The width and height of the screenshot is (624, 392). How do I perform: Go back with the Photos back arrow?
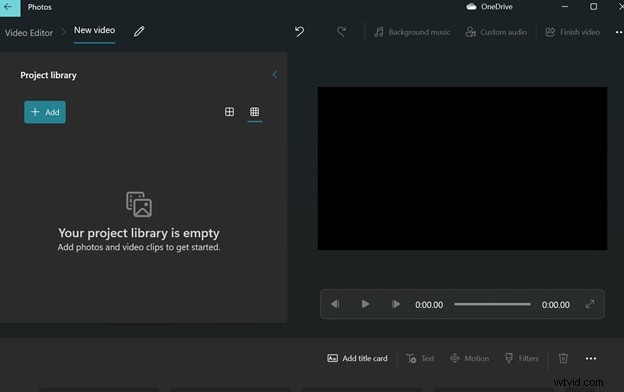tap(8, 7)
